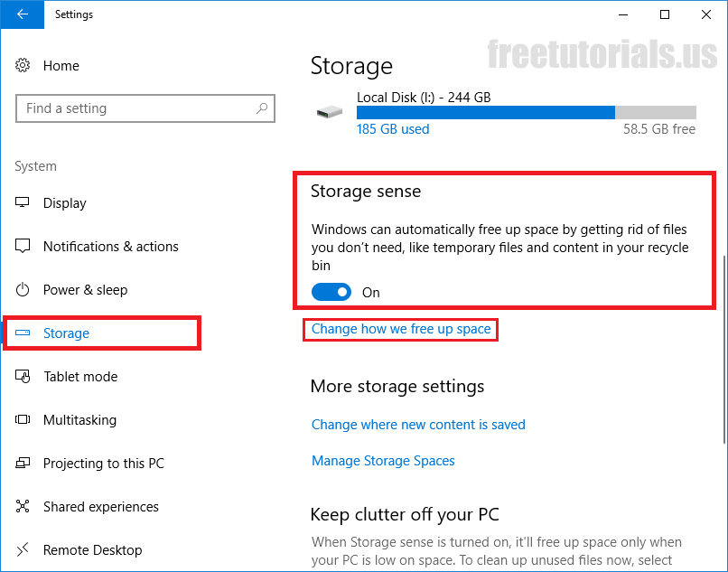
Task: Turn off the Storage sense toggle
Action: (x=331, y=292)
